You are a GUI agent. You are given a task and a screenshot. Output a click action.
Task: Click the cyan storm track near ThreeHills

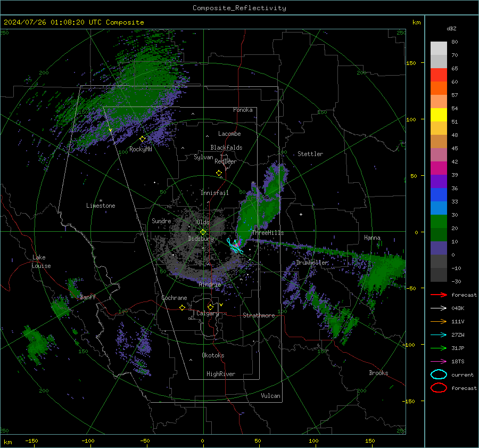coord(235,247)
